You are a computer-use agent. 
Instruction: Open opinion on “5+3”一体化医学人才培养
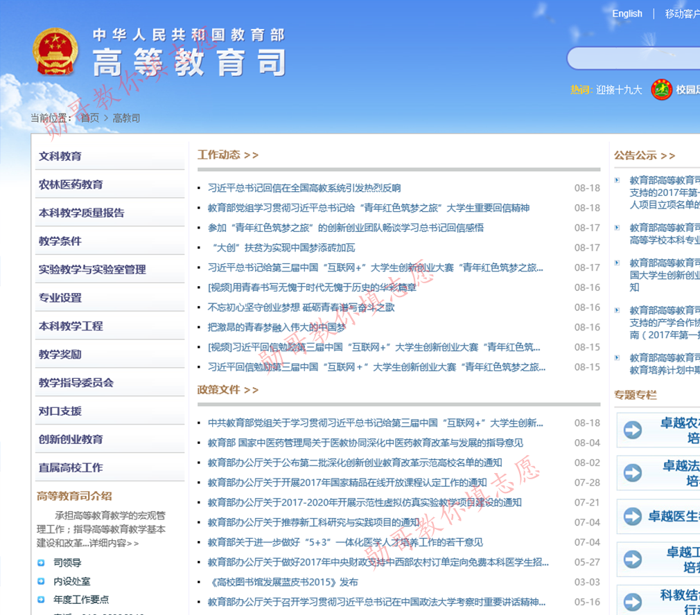(x=346, y=542)
